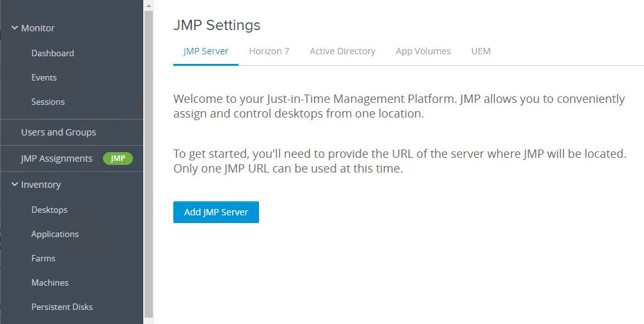Collapse the Monitor section chevron
The width and height of the screenshot is (644, 324).
(x=14, y=28)
